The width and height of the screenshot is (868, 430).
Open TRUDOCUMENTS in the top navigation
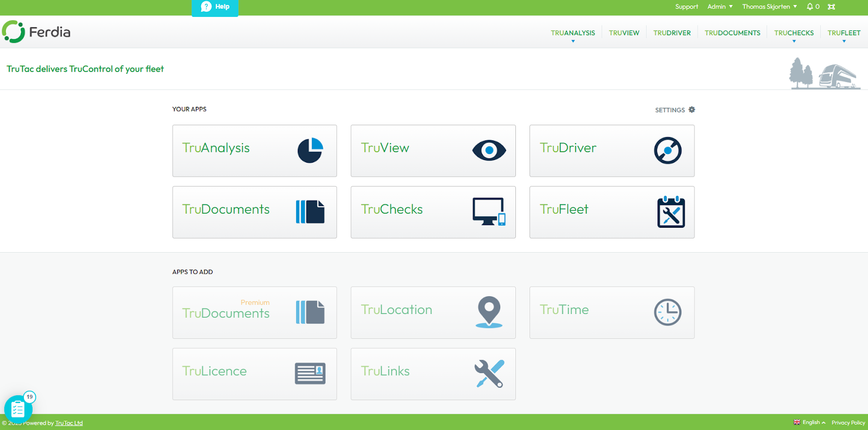click(x=732, y=33)
